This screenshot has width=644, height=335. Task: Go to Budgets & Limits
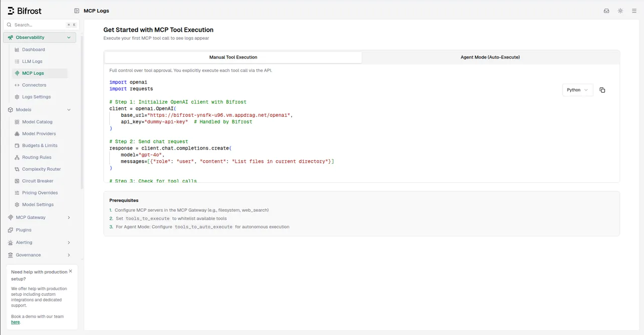pyautogui.click(x=40, y=146)
